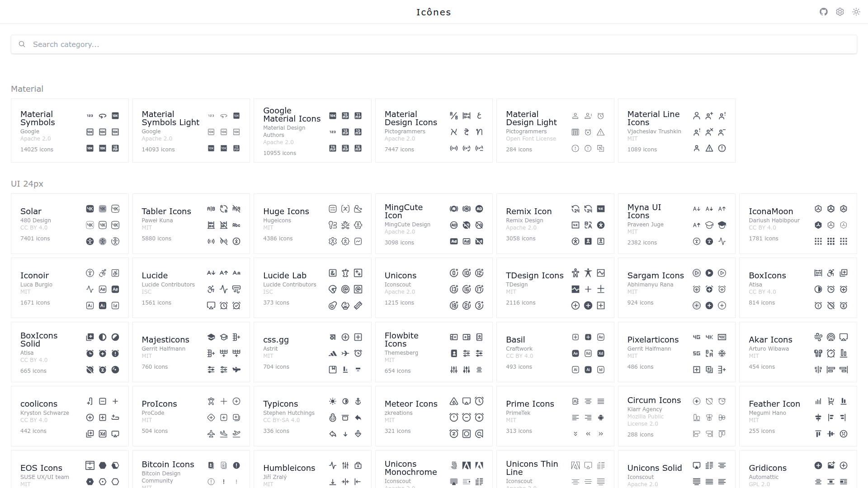
Task: Open the Myna UI Icons card
Action: tap(677, 224)
